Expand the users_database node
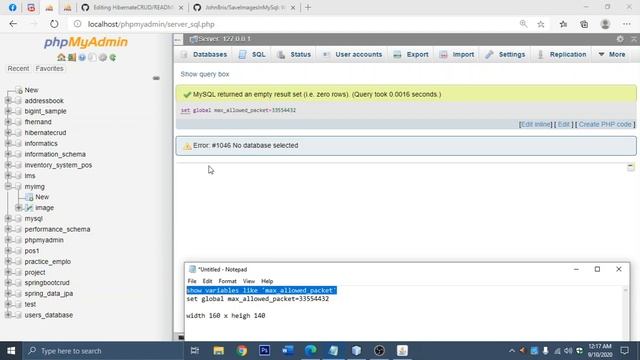This screenshot has width=640, height=360. [8, 315]
